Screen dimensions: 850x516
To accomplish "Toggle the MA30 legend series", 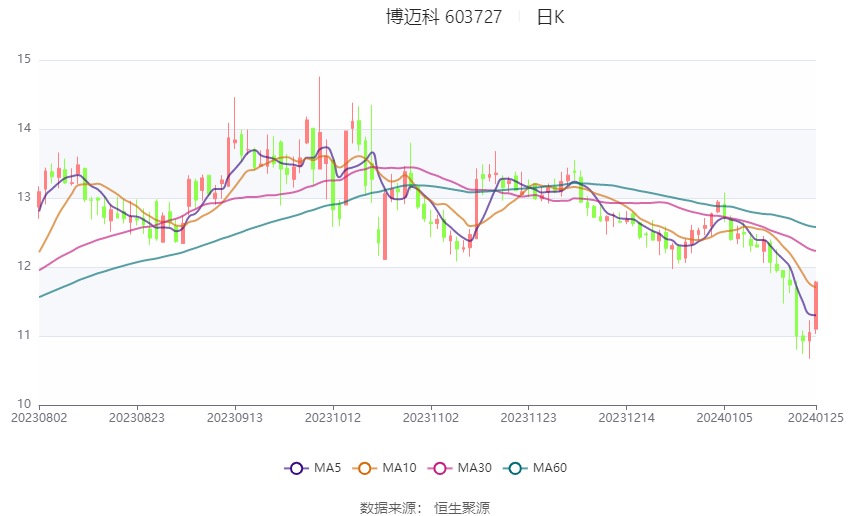I will (460, 468).
